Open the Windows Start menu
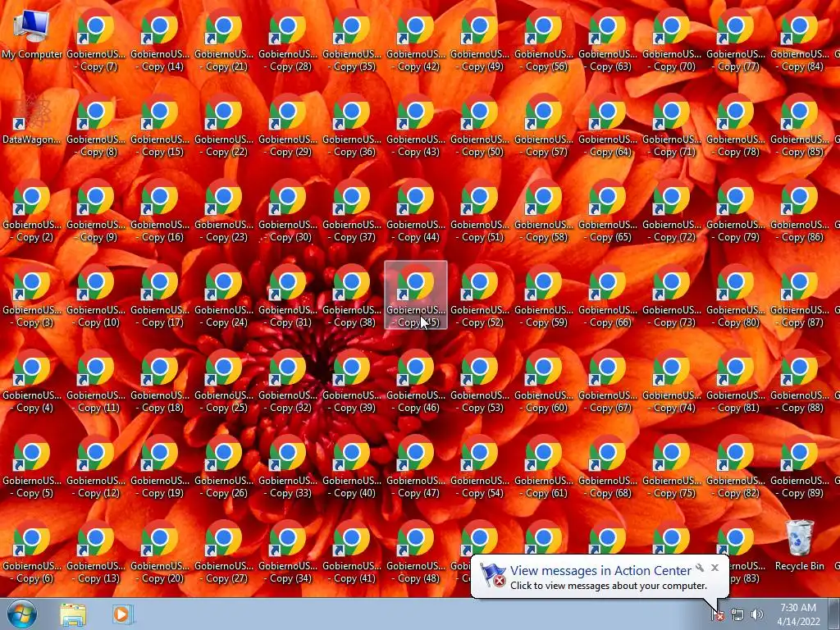This screenshot has height=630, width=840. 22,614
